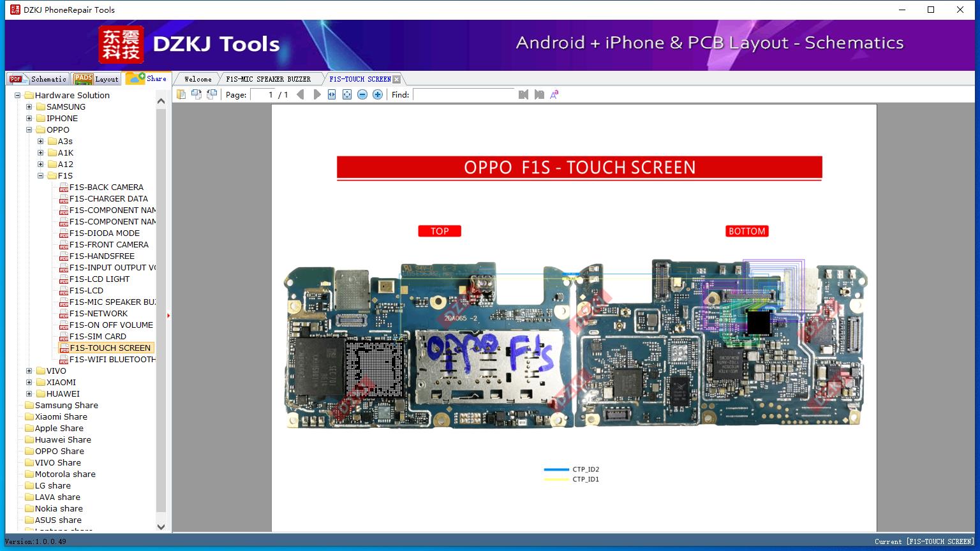This screenshot has width=980, height=551.
Task: Select the Samsung Share folder
Action: [x=66, y=406]
